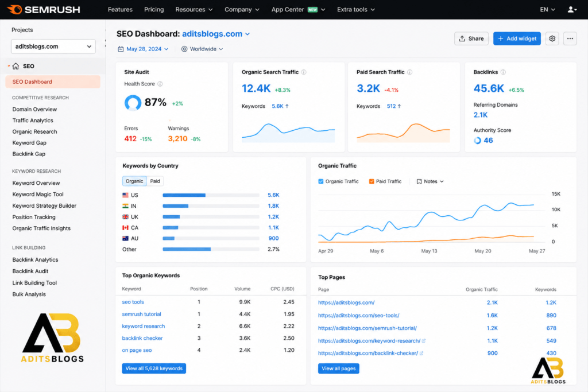Click the Organic Search Traffic sparkline chart

[x=288, y=133]
